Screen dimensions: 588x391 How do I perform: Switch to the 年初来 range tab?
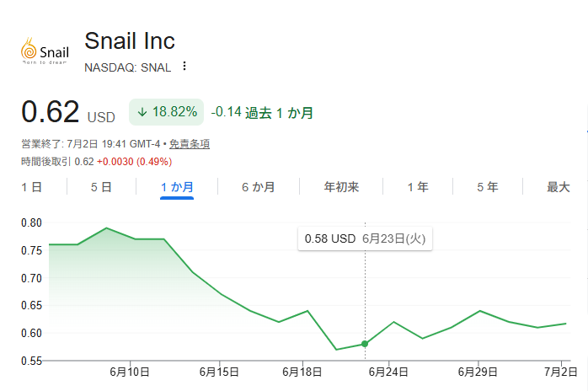341,187
